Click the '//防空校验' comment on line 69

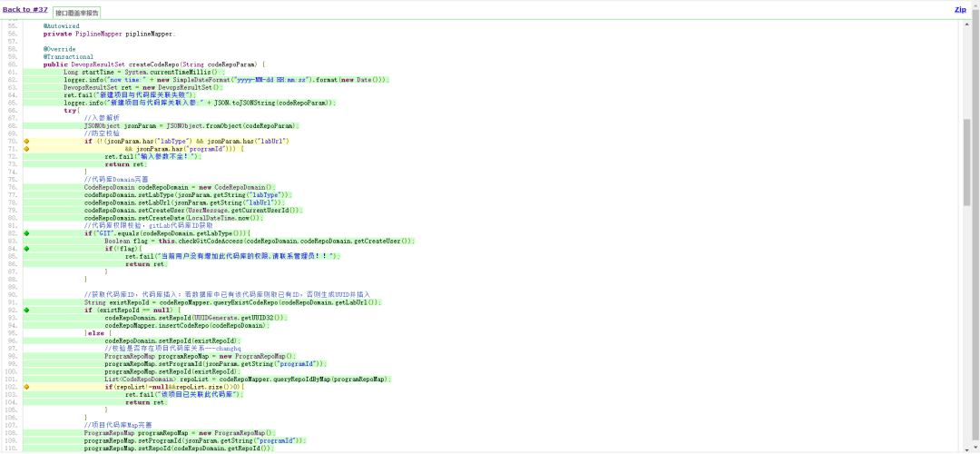tap(102, 133)
